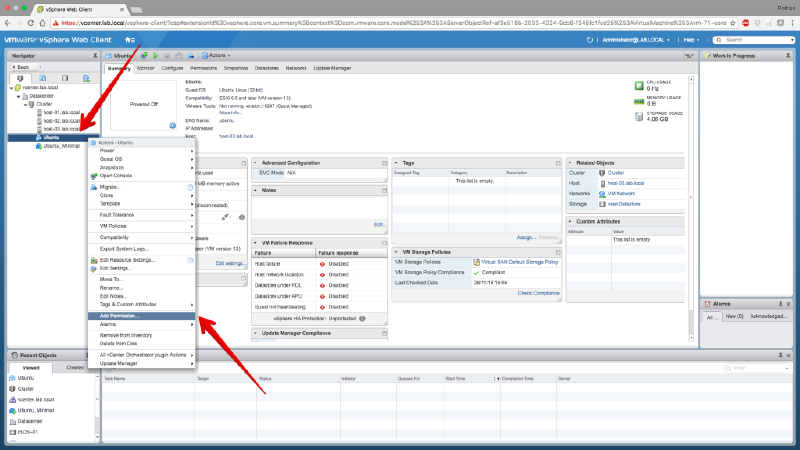Switch to the Permissions tab

(x=203, y=68)
